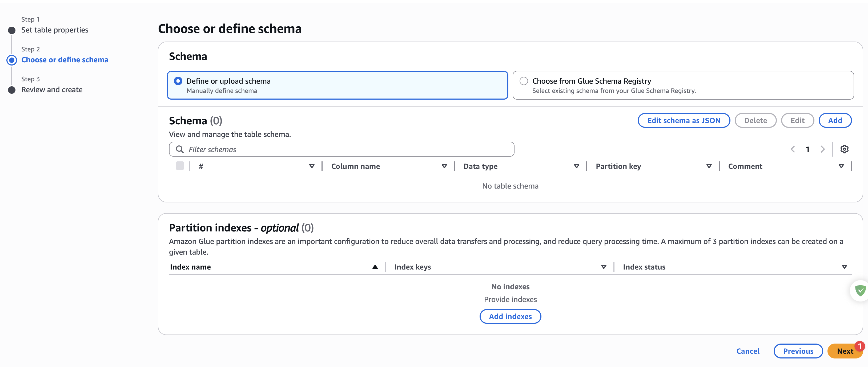Click the Step 2 circle indicator
The width and height of the screenshot is (868, 367).
(12, 60)
